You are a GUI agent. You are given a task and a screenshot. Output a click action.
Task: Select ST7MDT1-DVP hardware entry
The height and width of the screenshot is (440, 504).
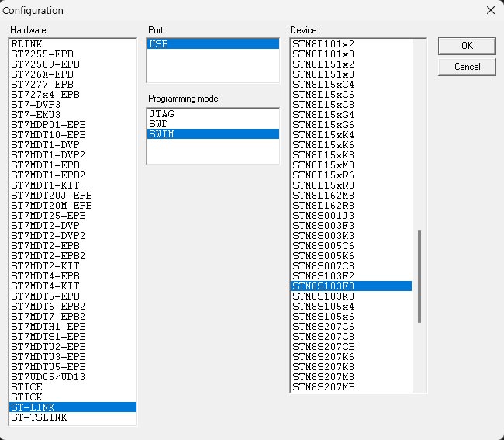point(73,145)
